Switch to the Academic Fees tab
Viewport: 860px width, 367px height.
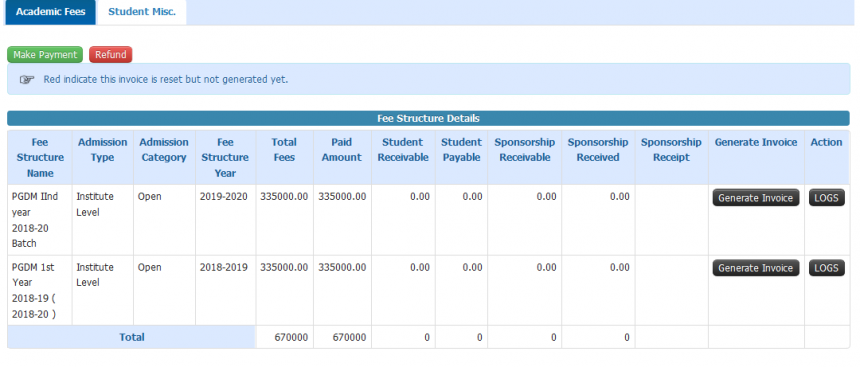50,12
